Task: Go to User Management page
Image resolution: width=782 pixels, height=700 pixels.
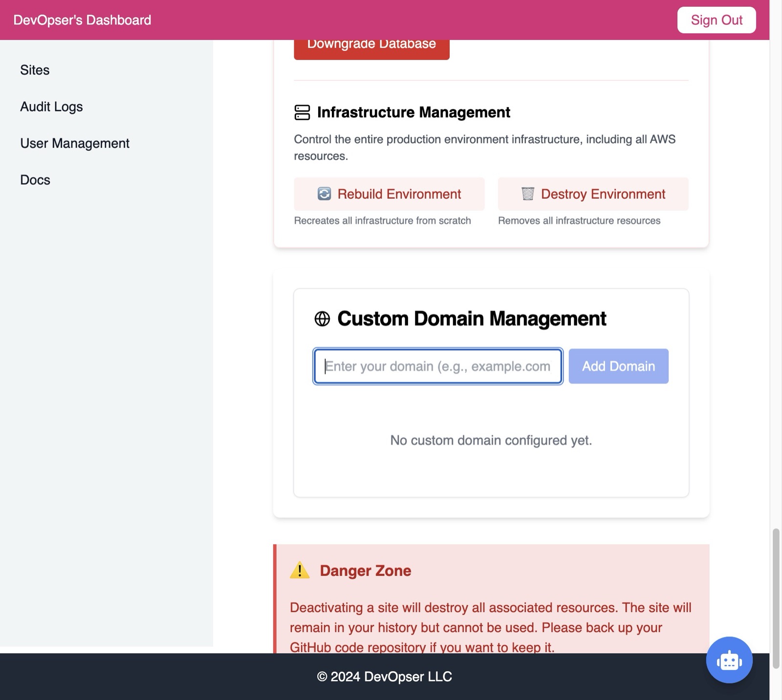Action: point(75,143)
